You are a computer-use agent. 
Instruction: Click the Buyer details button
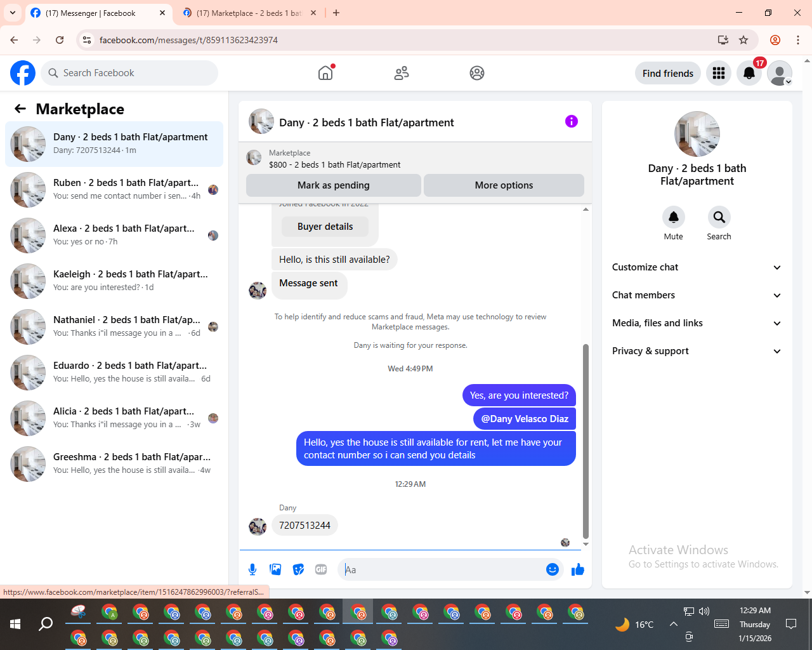coord(325,227)
